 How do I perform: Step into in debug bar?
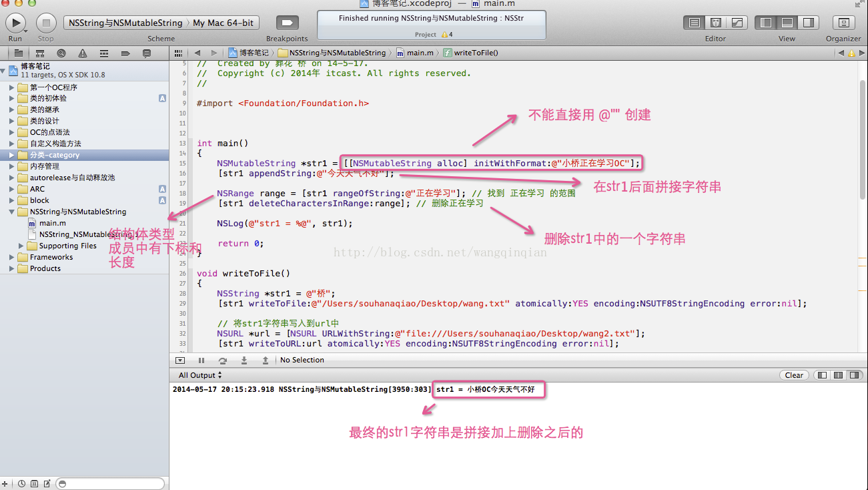pos(244,360)
